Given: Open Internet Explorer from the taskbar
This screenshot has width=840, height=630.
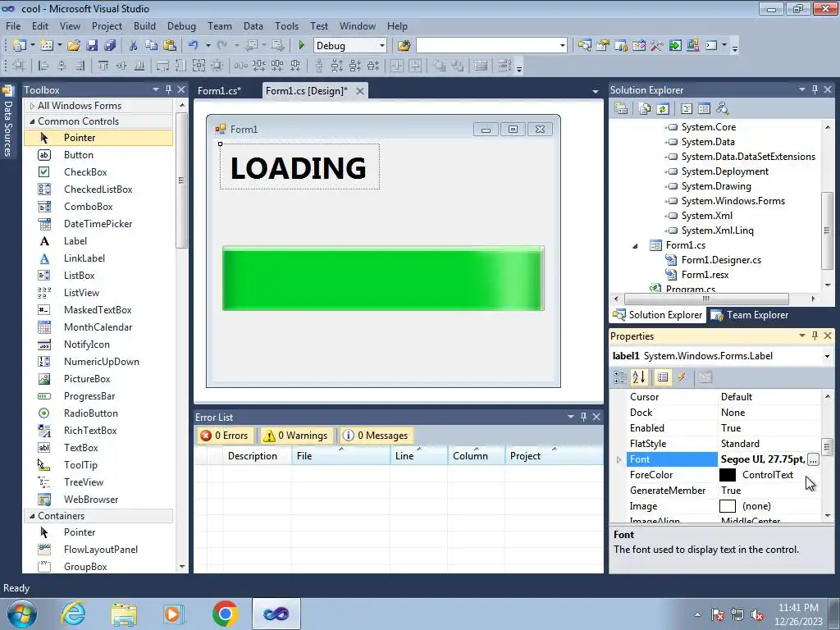Looking at the screenshot, I should (x=73, y=614).
